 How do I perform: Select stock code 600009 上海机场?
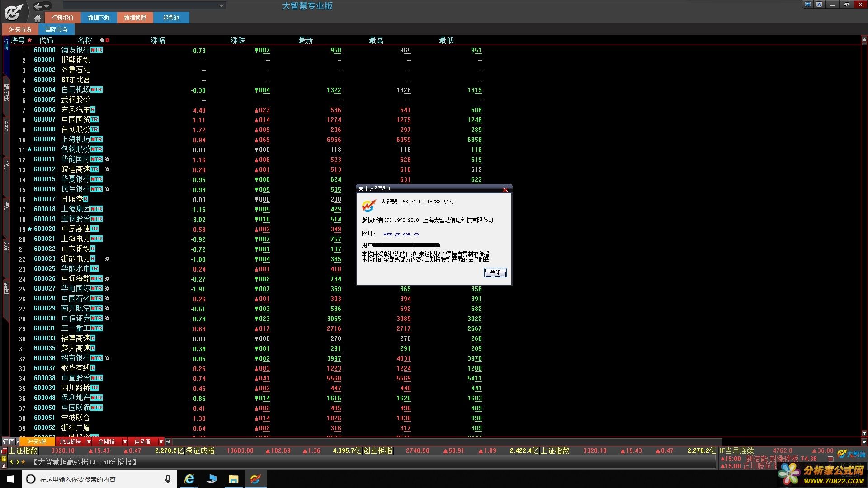[45, 140]
